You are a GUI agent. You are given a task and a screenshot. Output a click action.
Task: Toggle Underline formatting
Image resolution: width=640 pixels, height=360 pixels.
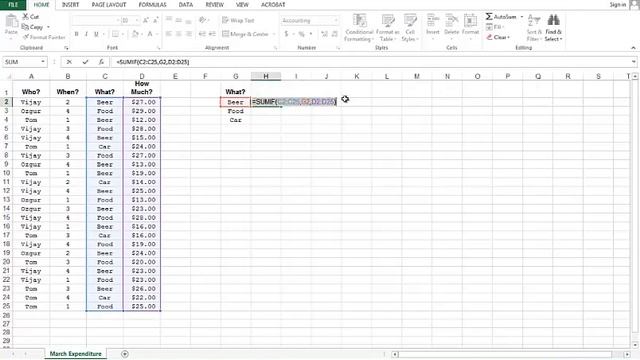click(x=96, y=34)
